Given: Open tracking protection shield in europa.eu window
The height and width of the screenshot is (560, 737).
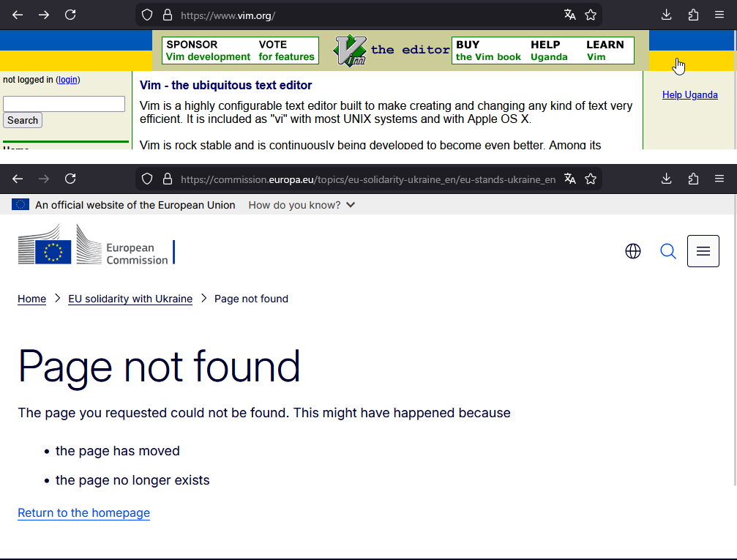Looking at the screenshot, I should 147,179.
